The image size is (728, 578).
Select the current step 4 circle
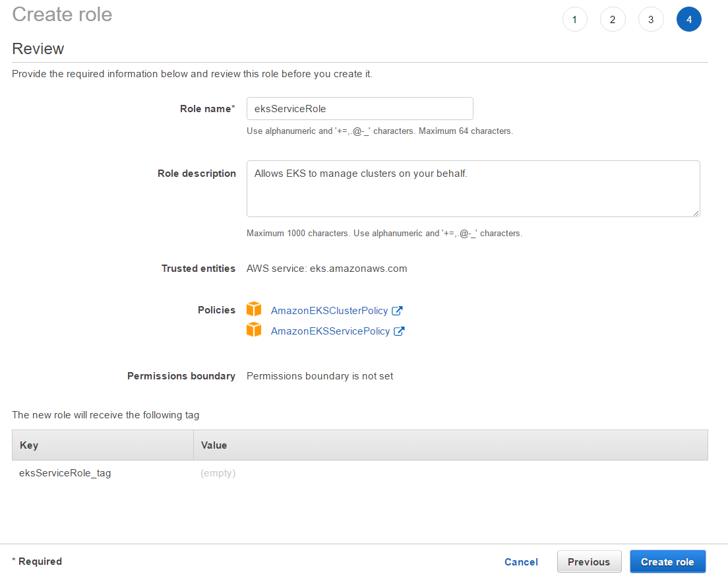point(689,20)
